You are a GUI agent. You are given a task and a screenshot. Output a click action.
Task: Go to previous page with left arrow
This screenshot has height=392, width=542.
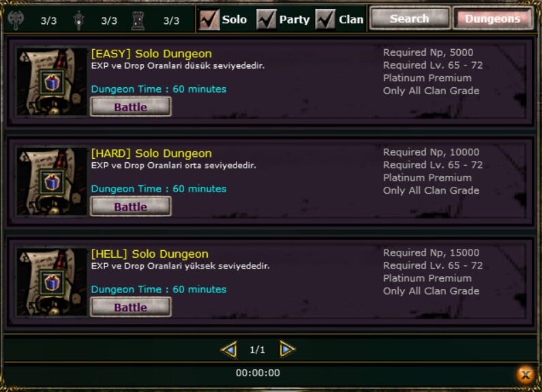tap(229, 350)
